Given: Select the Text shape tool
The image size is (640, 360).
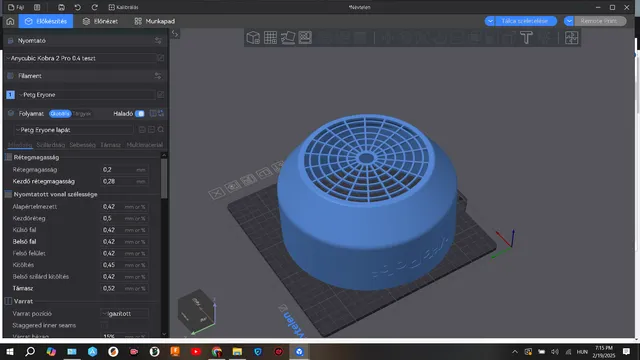Looking at the screenshot, I should [x=527, y=38].
